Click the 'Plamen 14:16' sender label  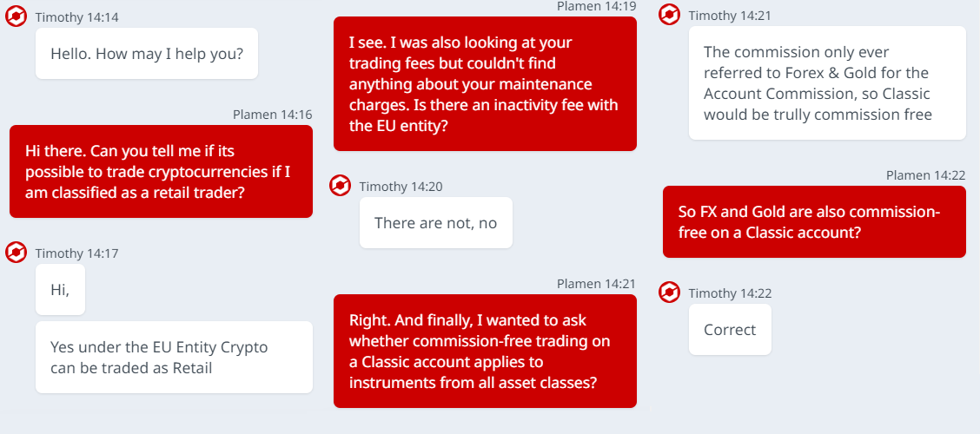[272, 115]
